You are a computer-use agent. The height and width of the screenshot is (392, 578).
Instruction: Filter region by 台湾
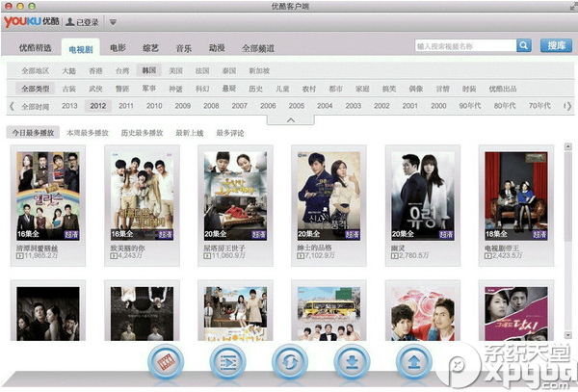tap(122, 70)
